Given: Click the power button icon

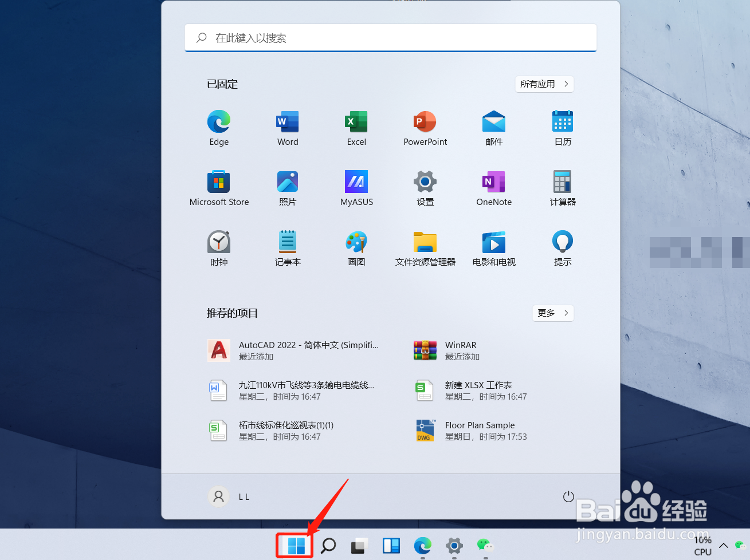Looking at the screenshot, I should coord(568,496).
